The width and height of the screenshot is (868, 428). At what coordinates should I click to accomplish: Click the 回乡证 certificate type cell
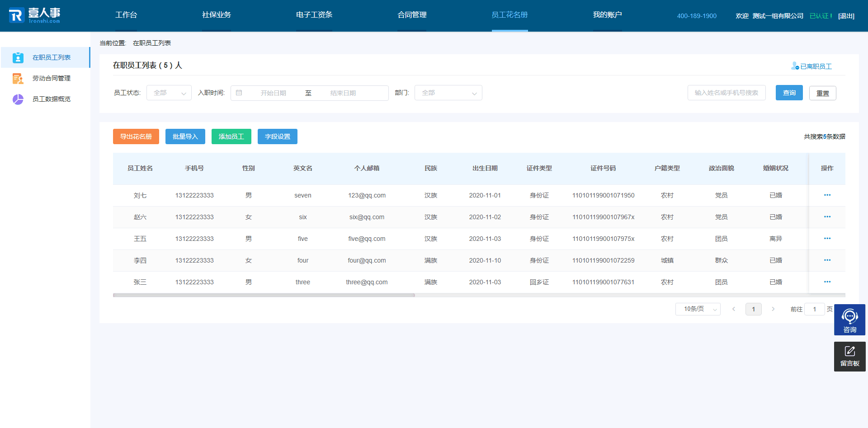(x=539, y=282)
